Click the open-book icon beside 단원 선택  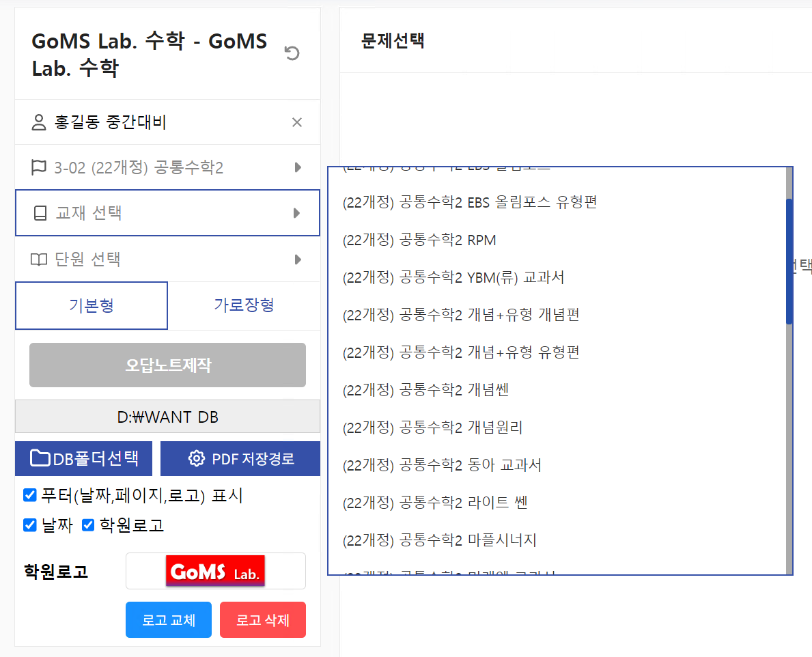[39, 259]
